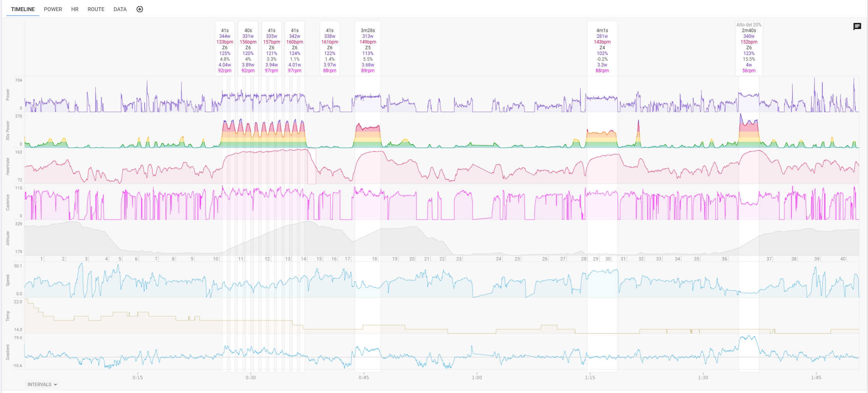The image size is (868, 393).
Task: Expand the INTERVALS dropdown
Action: point(42,385)
